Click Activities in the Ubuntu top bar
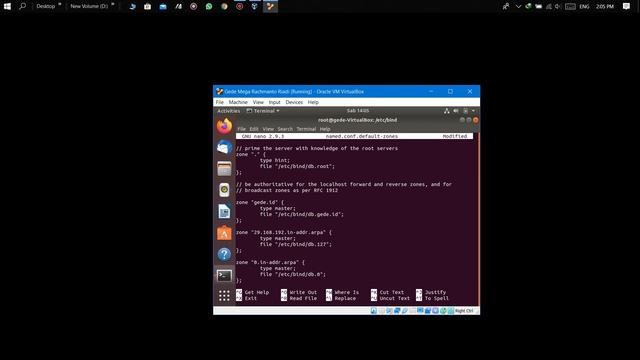This screenshot has height=360, width=640. 229,111
